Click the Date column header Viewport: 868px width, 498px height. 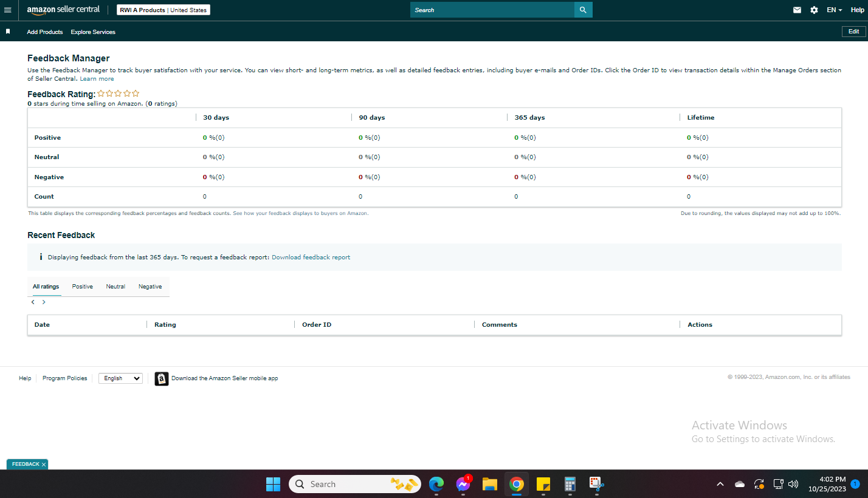tap(42, 325)
